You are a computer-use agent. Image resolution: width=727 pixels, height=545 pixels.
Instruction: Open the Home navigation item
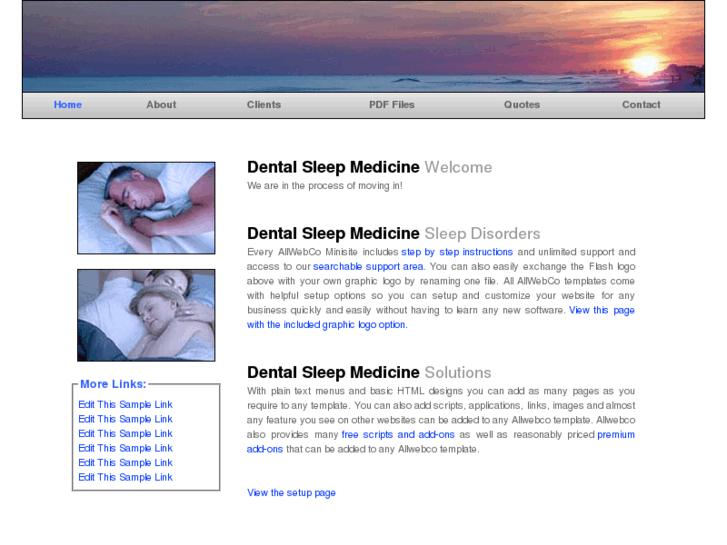68,105
